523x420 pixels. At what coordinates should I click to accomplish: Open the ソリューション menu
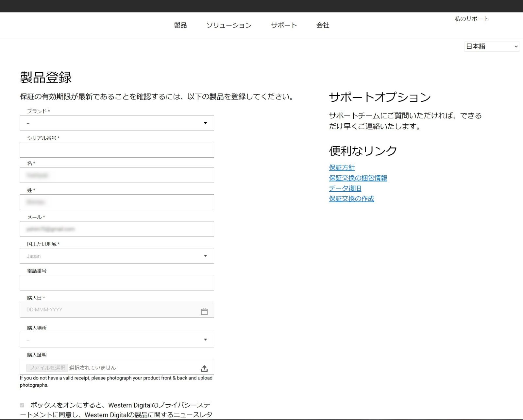229,25
